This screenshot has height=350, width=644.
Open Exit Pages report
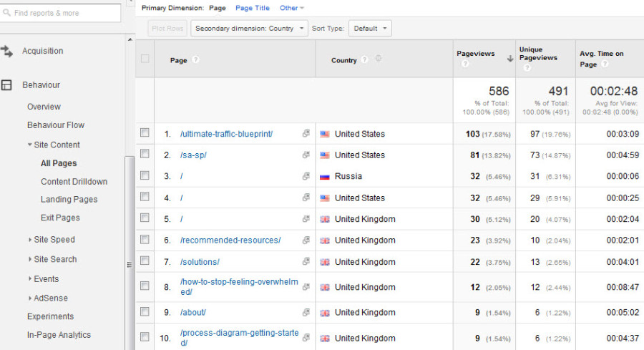coord(60,218)
